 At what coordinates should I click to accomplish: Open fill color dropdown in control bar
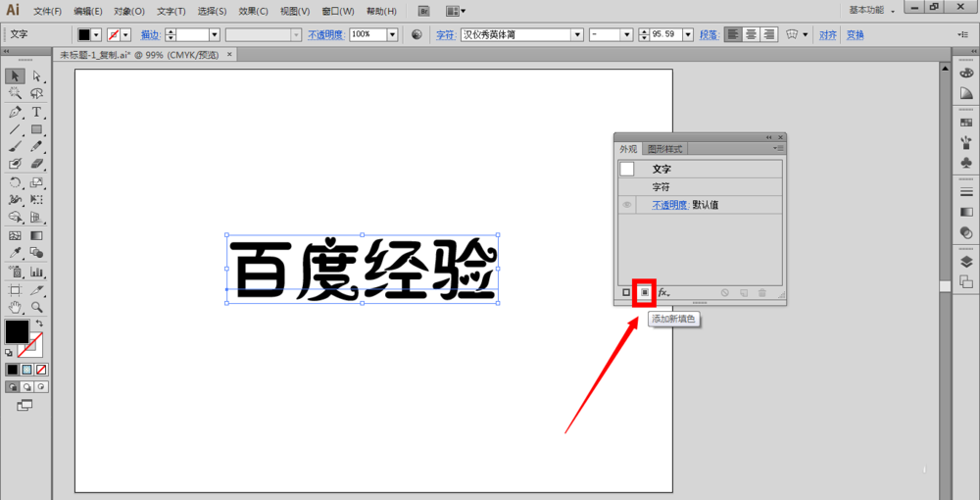click(96, 35)
